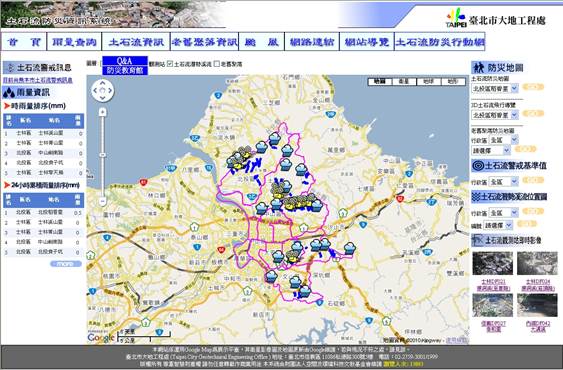Image resolution: width=563 pixels, height=370 pixels.
Task: Pan the map right with the arrow control
Action: pos(110,91)
